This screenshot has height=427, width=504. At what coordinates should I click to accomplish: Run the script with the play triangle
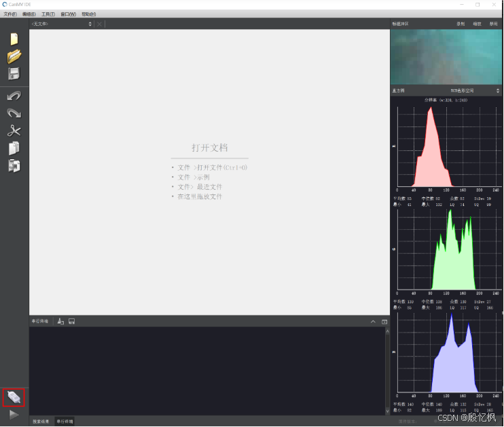click(14, 415)
